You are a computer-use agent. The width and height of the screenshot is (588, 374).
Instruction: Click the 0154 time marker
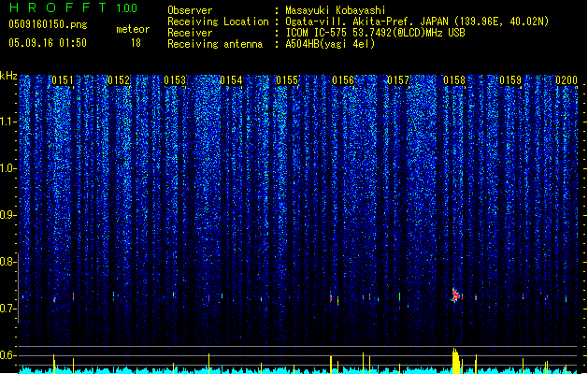point(231,80)
